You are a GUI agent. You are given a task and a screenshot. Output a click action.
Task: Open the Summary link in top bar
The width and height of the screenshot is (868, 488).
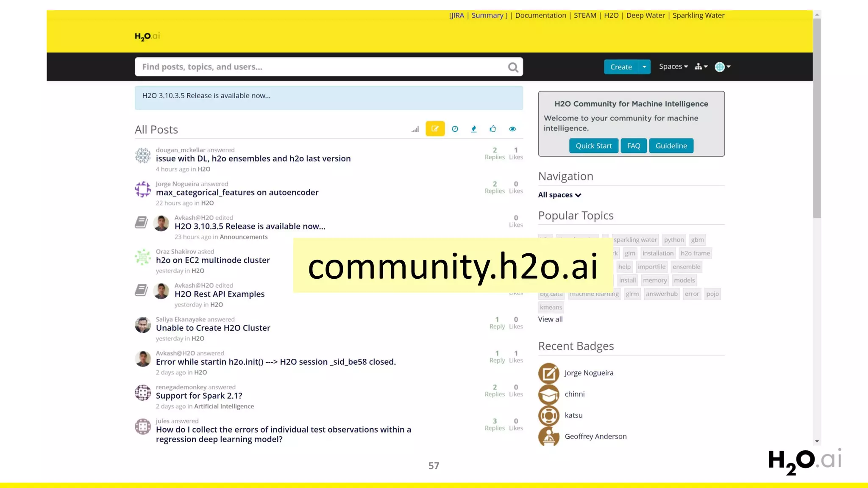487,15
